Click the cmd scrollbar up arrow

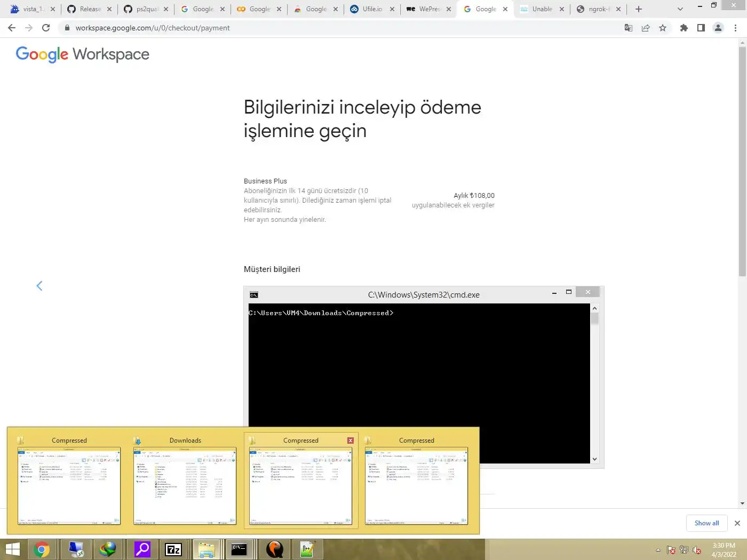[x=594, y=308]
